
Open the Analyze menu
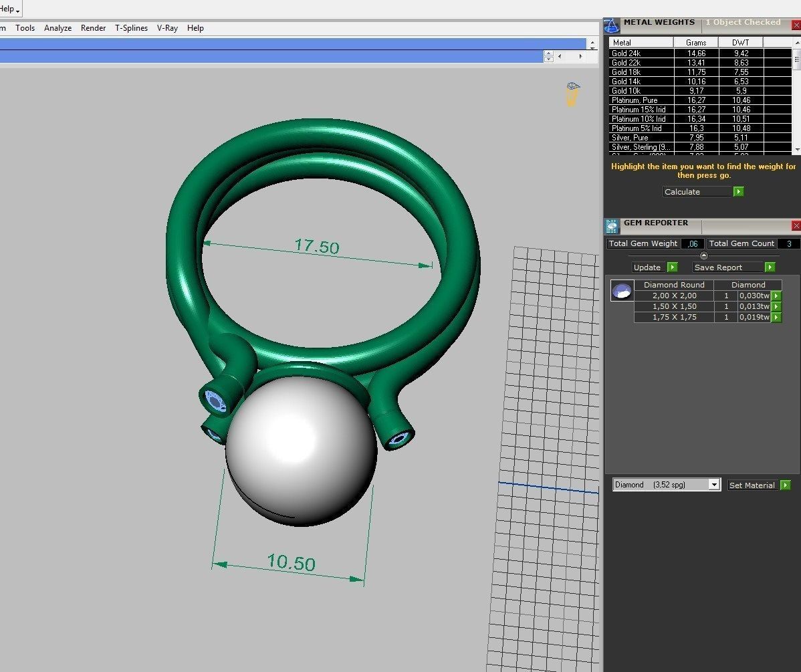click(58, 28)
